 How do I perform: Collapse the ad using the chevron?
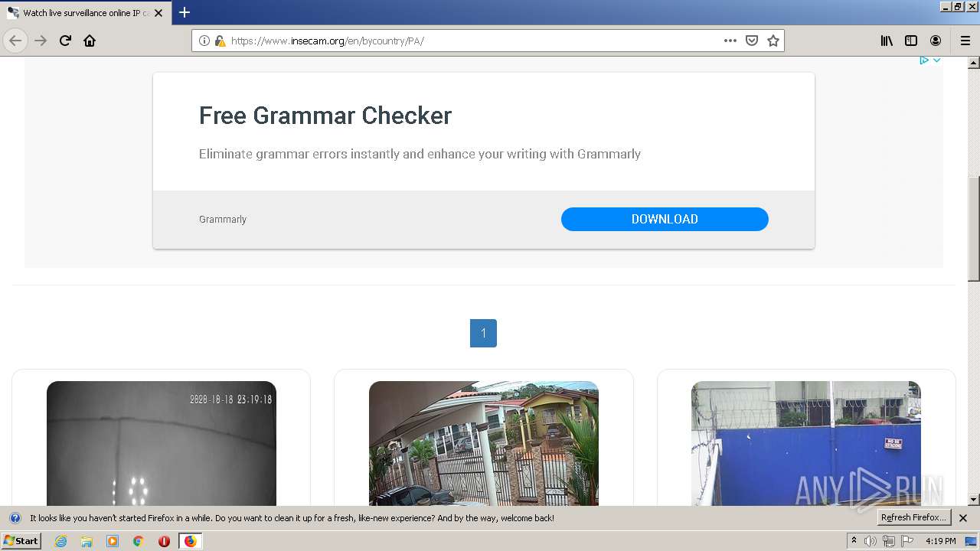pyautogui.click(x=936, y=60)
